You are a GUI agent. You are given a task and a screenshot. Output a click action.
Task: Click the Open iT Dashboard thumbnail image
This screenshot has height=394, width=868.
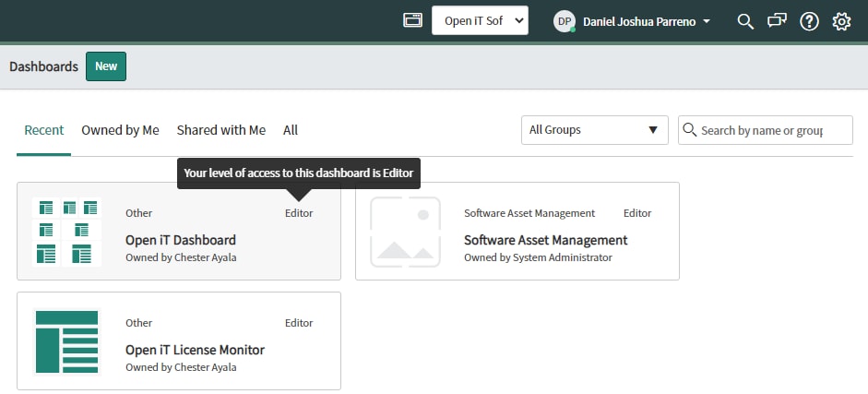(x=67, y=232)
